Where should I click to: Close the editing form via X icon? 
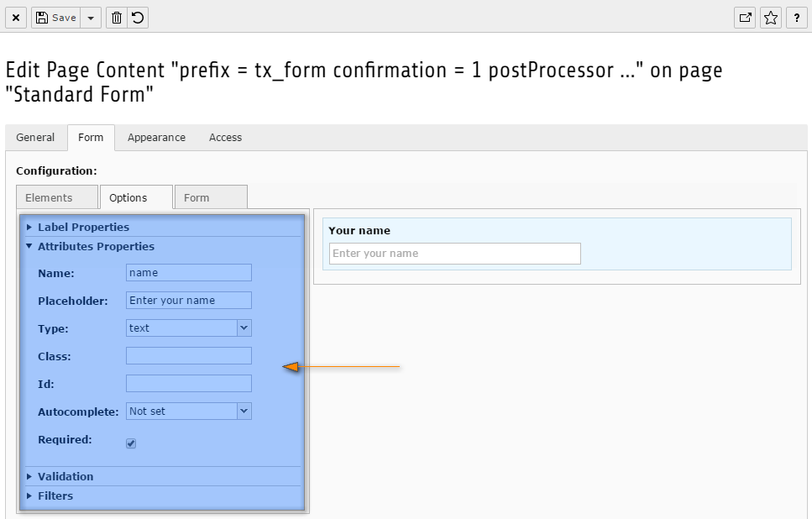(16, 18)
